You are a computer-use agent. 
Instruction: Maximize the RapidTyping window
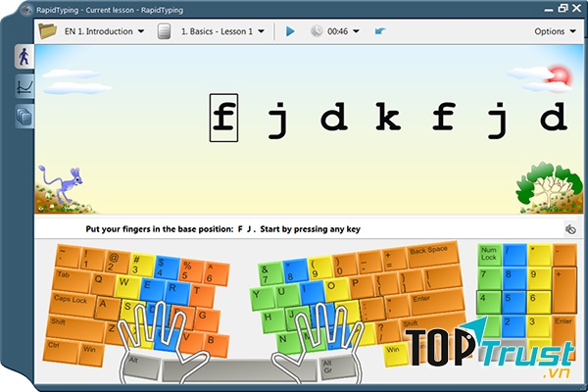563,8
